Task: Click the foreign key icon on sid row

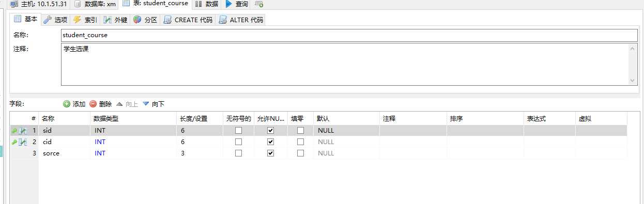Action: [x=23, y=131]
